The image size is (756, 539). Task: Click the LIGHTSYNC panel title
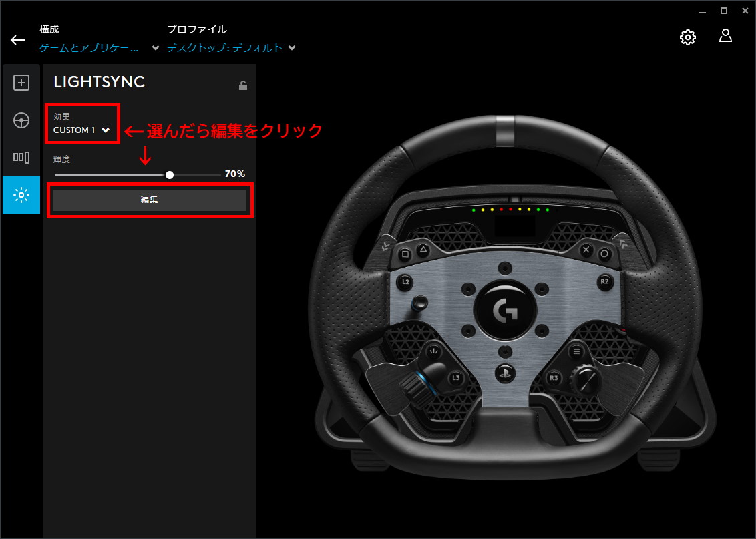coord(100,82)
